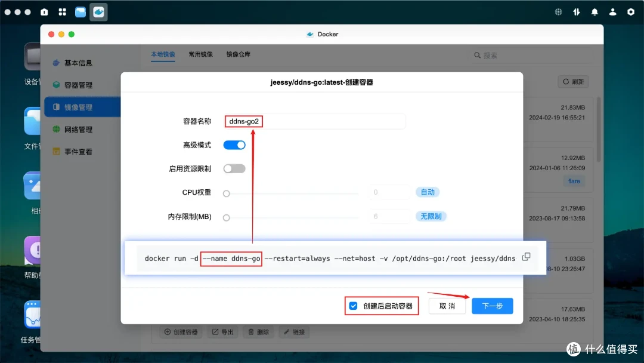Open the Docker app icon in top bar
Viewport: 644px width, 363px height.
click(x=98, y=12)
